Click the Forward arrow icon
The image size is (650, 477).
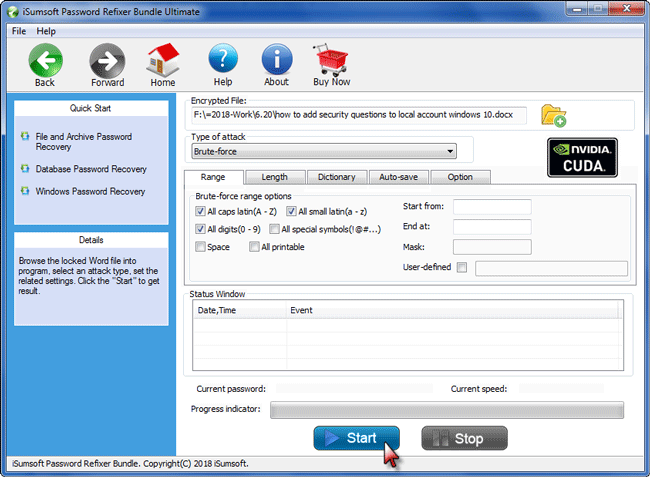coord(107,61)
